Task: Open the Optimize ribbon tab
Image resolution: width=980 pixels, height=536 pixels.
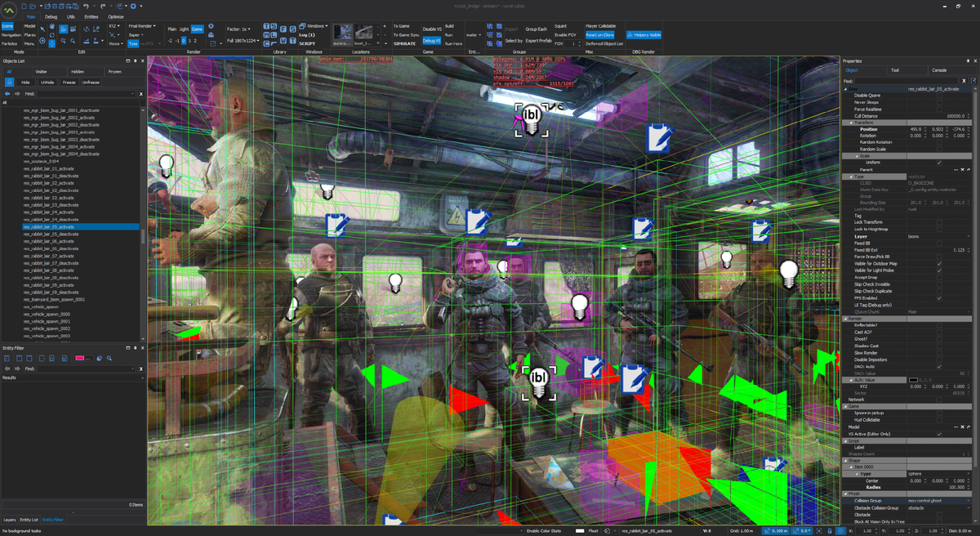Action: click(x=116, y=16)
